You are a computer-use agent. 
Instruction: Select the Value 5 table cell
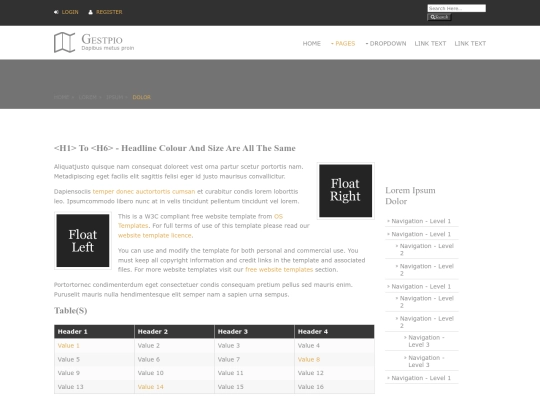(94, 360)
